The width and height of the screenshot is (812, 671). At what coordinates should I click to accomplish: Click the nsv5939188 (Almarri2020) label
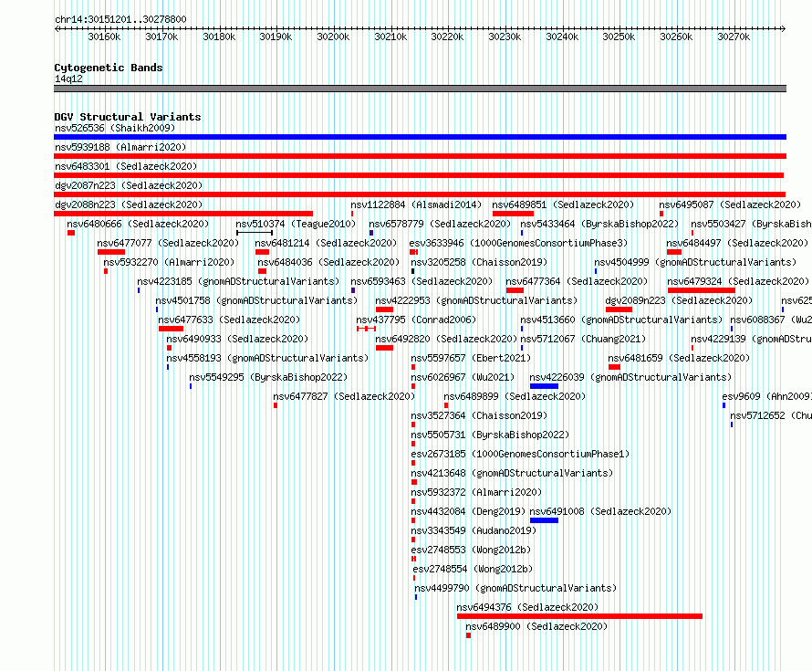tap(120, 147)
